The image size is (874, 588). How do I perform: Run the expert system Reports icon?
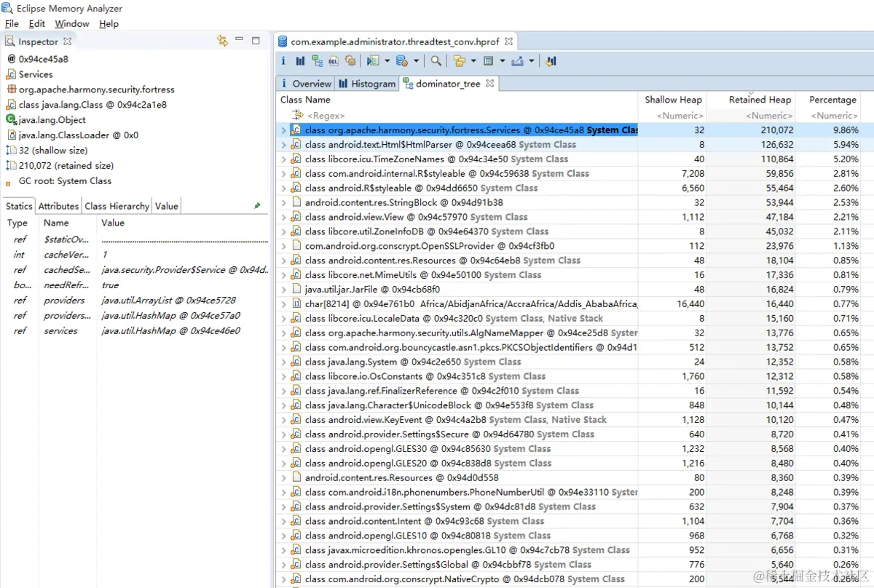click(x=373, y=61)
